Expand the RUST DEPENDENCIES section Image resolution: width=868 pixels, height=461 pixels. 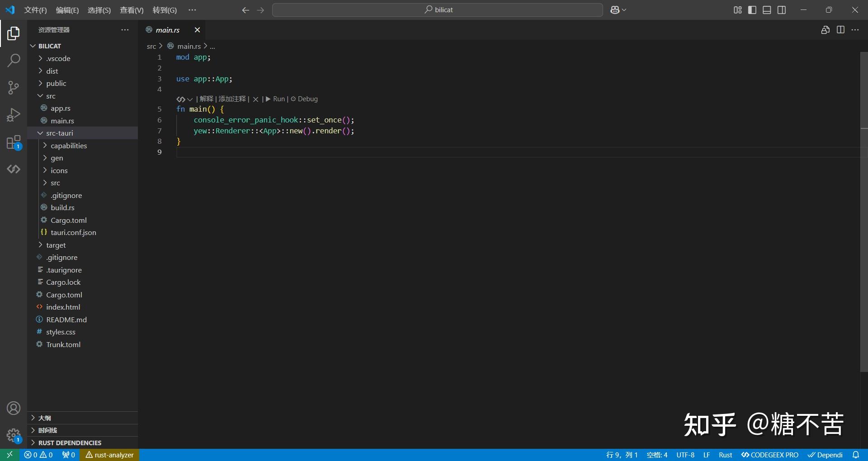(x=70, y=442)
